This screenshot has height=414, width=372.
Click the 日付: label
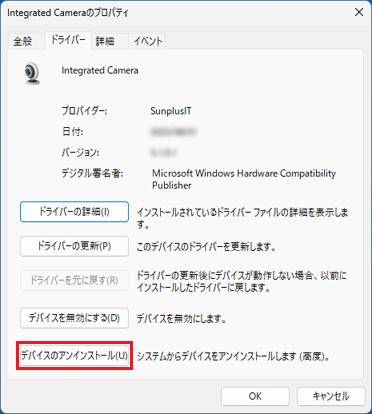pos(72,132)
